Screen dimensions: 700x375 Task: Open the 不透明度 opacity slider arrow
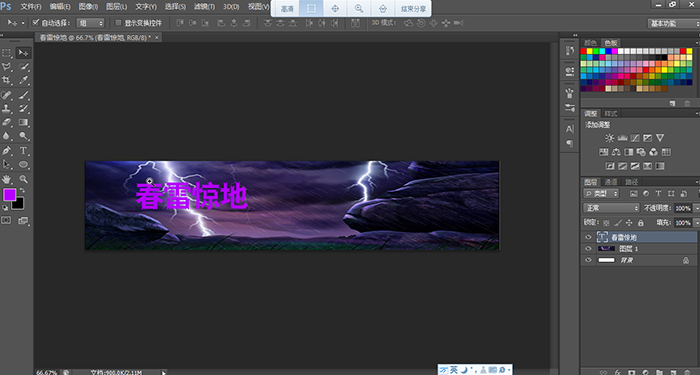696,208
